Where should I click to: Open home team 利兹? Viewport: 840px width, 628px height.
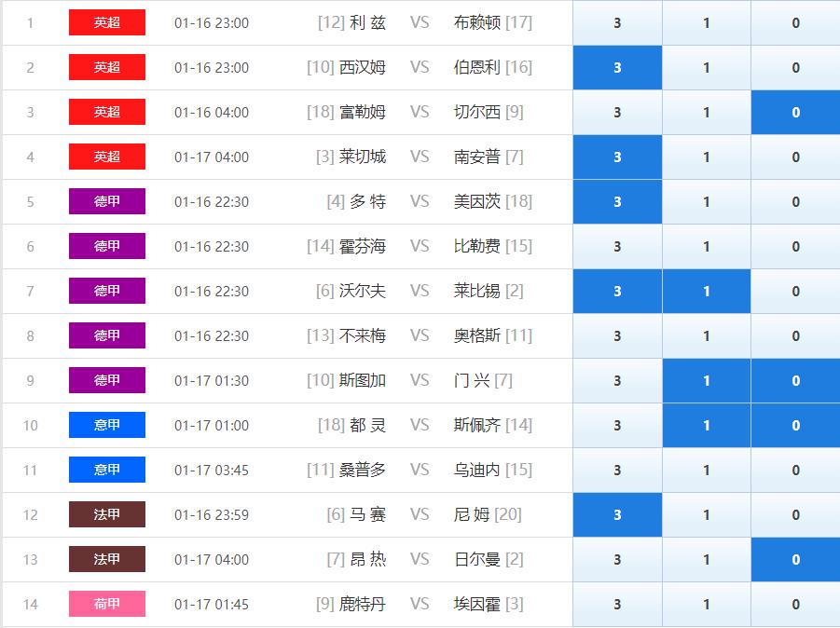point(367,22)
